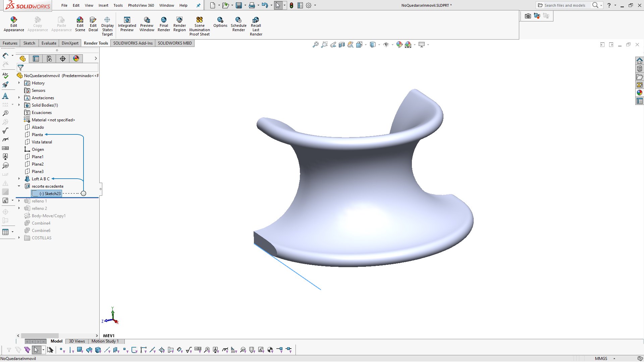Open the Appearances task pane tab
The image size is (644, 362).
[640, 93]
